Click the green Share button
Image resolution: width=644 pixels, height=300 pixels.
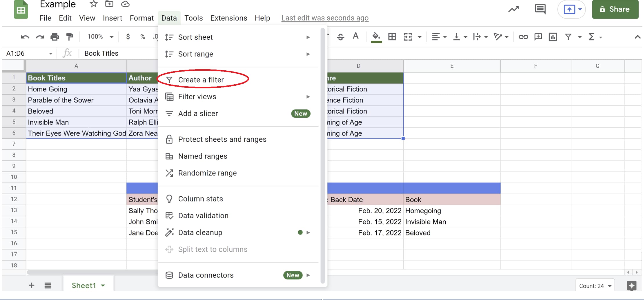pos(615,9)
